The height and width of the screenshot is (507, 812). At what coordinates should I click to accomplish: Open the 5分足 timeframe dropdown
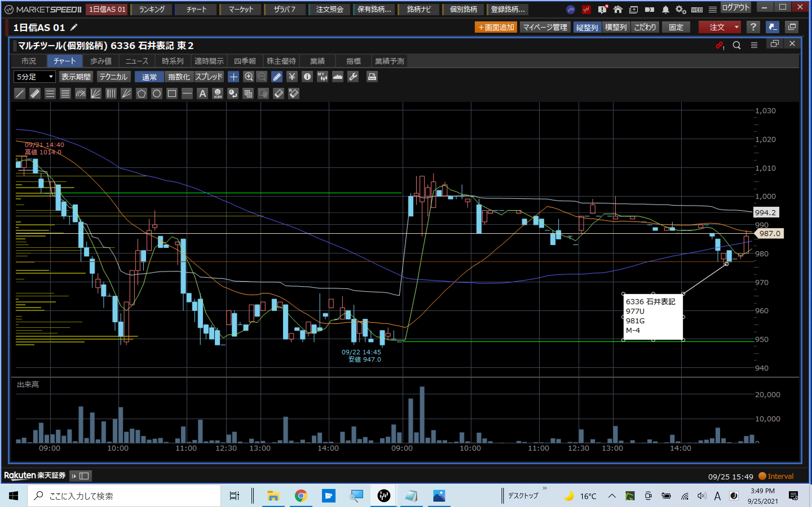point(35,77)
